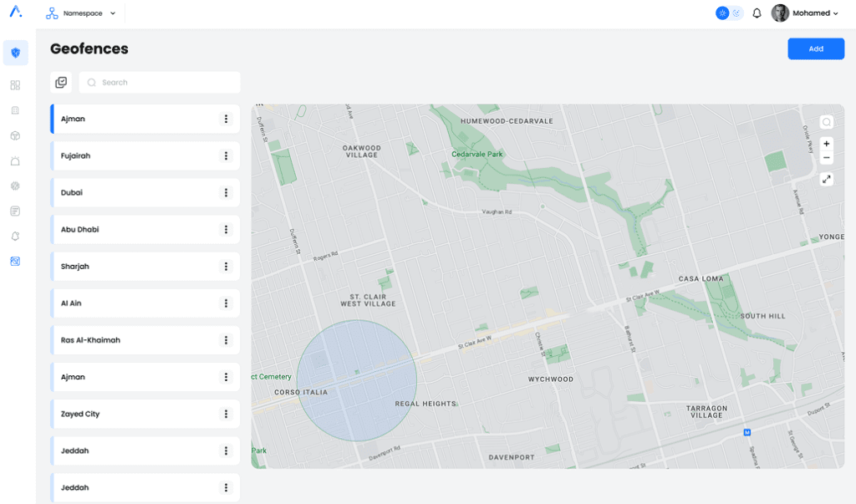Select the Abu Dhabi geofence entry
Image resolution: width=856 pixels, height=504 pixels.
pos(125,230)
